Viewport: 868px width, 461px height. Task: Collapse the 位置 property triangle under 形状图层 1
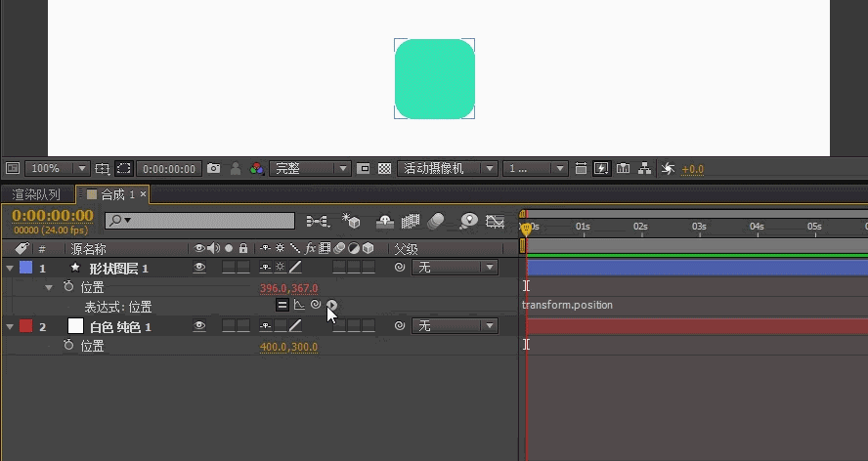click(x=49, y=287)
